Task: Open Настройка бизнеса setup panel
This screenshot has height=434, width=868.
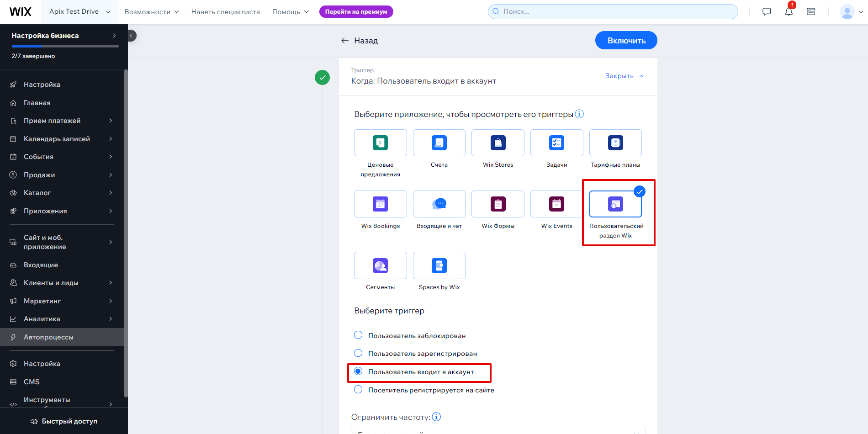Action: [x=64, y=36]
